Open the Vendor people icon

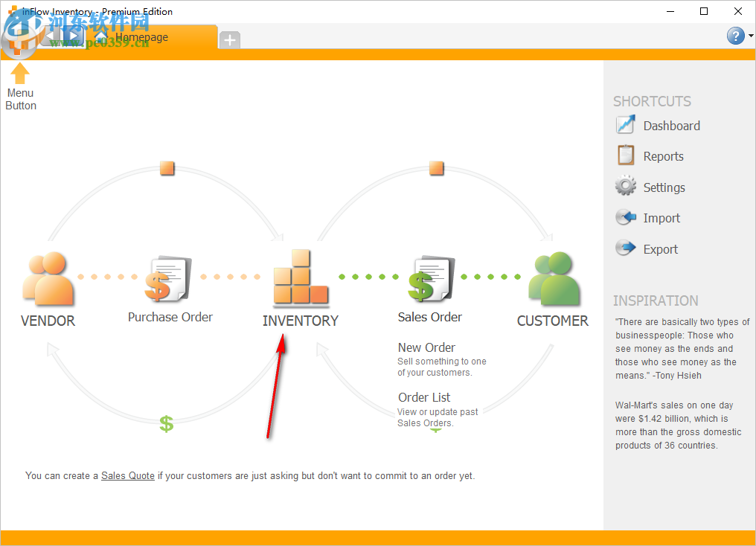coord(48,278)
